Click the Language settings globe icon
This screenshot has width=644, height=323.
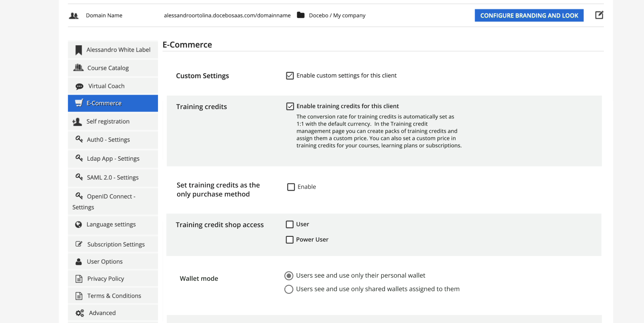79,224
